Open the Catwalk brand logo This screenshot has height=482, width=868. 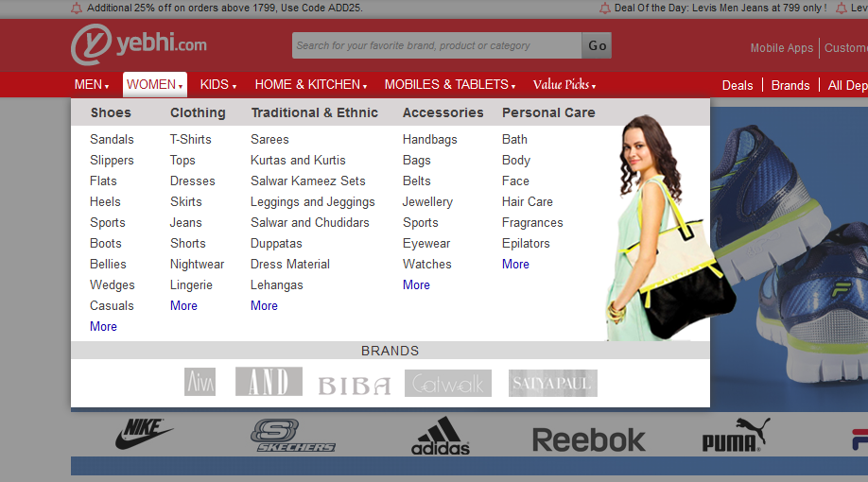click(448, 383)
